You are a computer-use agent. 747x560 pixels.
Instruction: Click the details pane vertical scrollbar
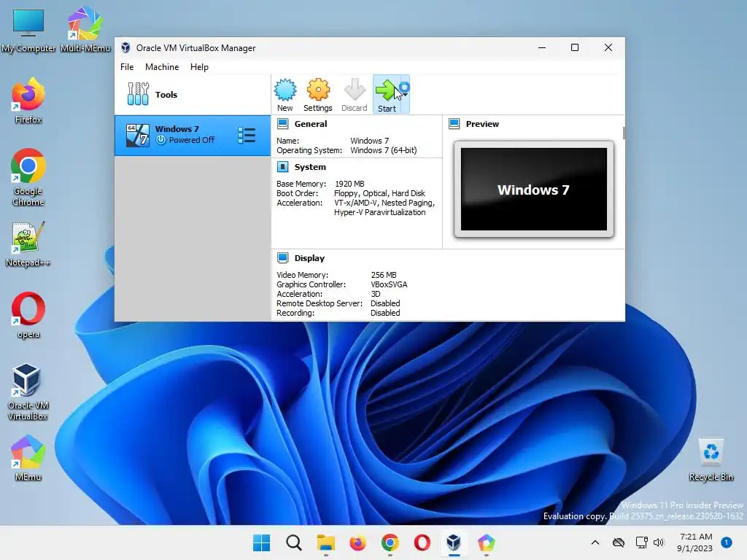624,133
